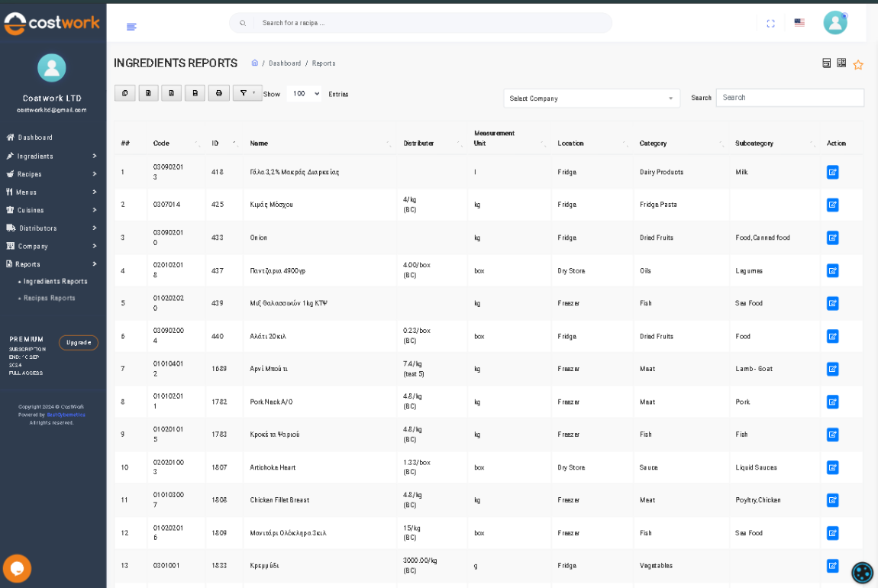Screen dimensions: 878x588
Task: Open edit action for Artichoke Heart
Action: click(832, 467)
